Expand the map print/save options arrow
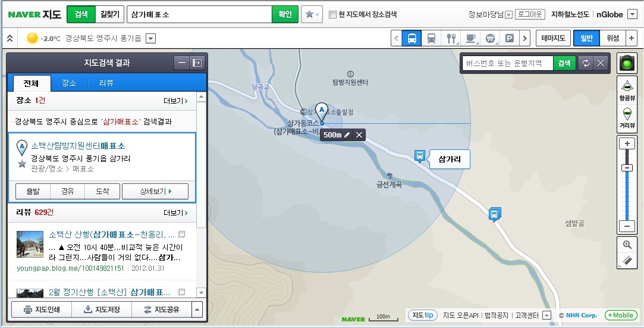The height and width of the screenshot is (328, 644). point(197,310)
